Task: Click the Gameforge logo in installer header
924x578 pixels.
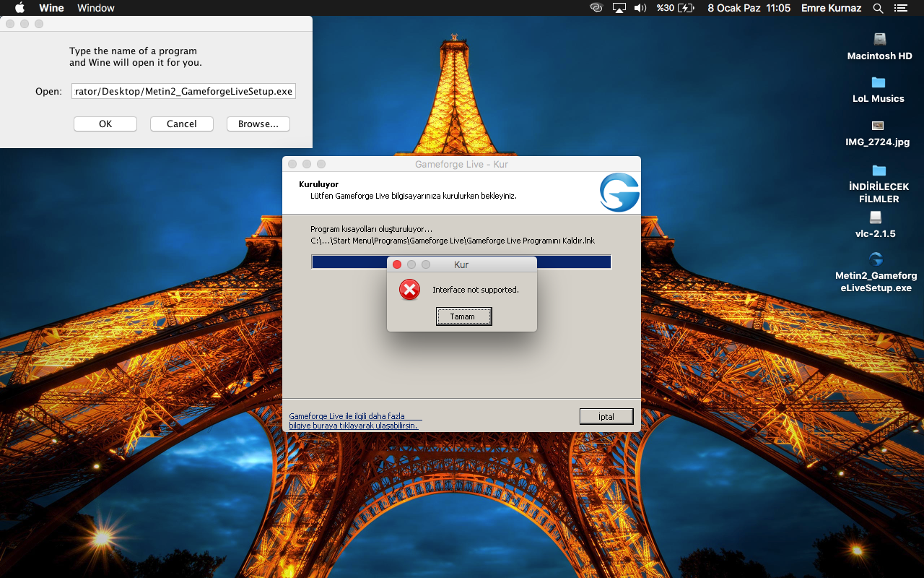Action: (x=619, y=192)
